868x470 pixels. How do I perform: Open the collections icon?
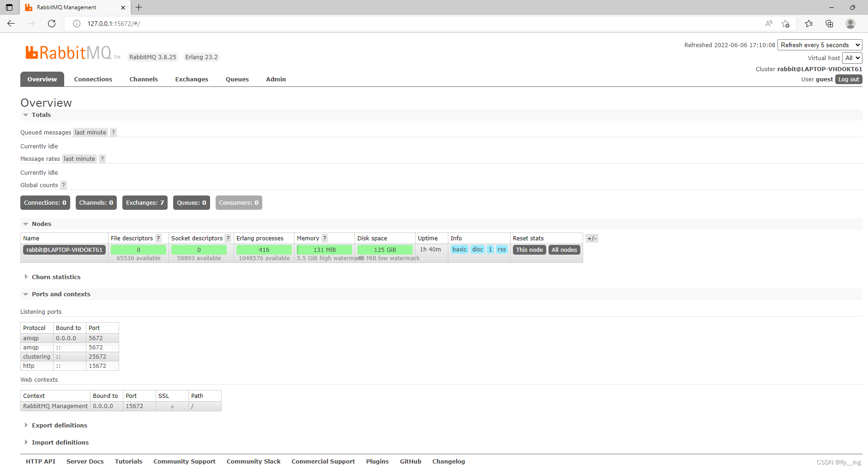click(x=829, y=24)
